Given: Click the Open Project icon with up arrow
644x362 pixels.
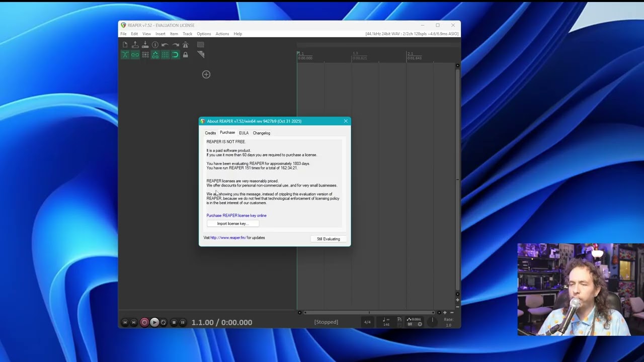Looking at the screenshot, I should click(135, 45).
